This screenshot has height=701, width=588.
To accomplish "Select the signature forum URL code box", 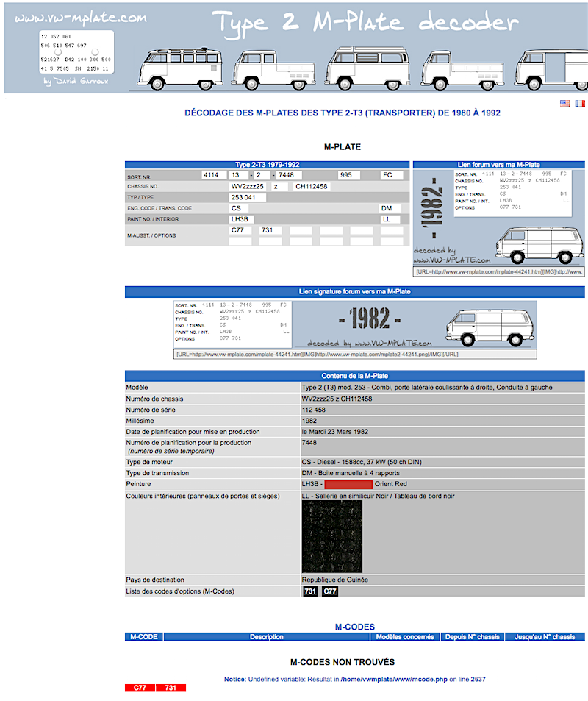I will tap(355, 355).
